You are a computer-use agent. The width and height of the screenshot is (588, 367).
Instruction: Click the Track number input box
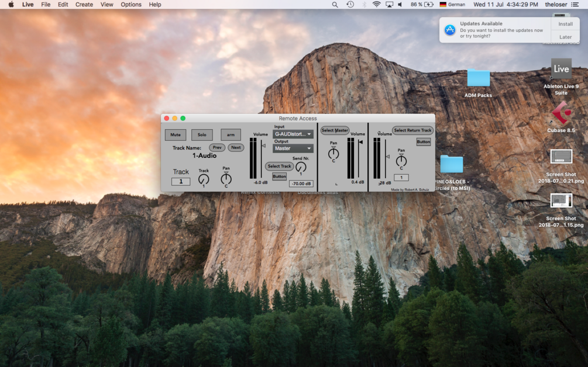click(181, 182)
